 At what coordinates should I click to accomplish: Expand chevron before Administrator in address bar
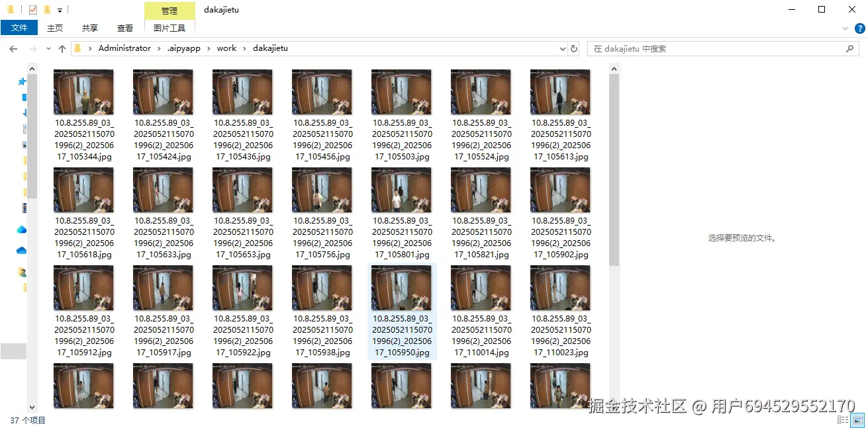[91, 48]
